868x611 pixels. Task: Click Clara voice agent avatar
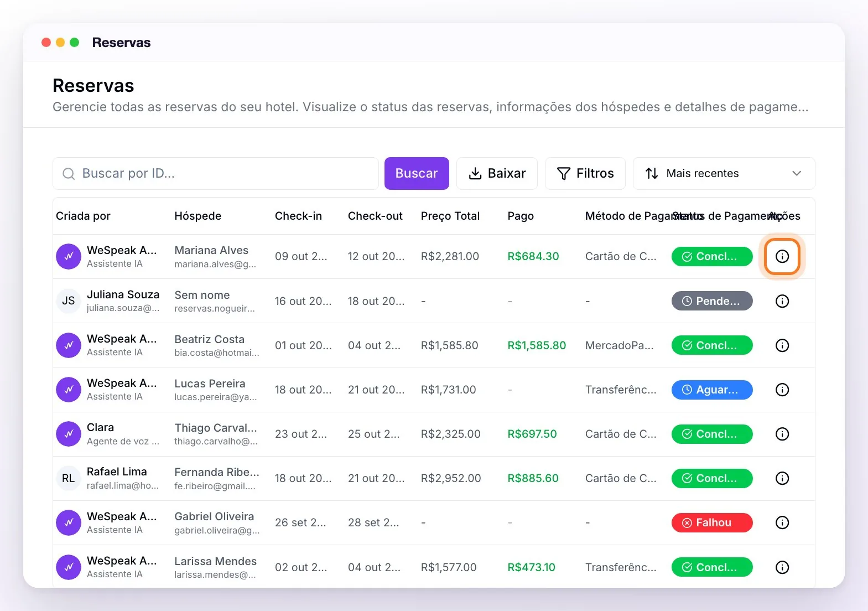[x=69, y=434]
